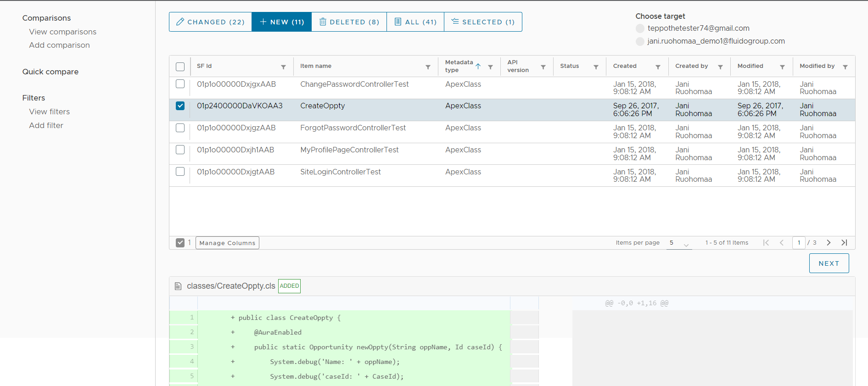Open Manage Columns

(227, 243)
